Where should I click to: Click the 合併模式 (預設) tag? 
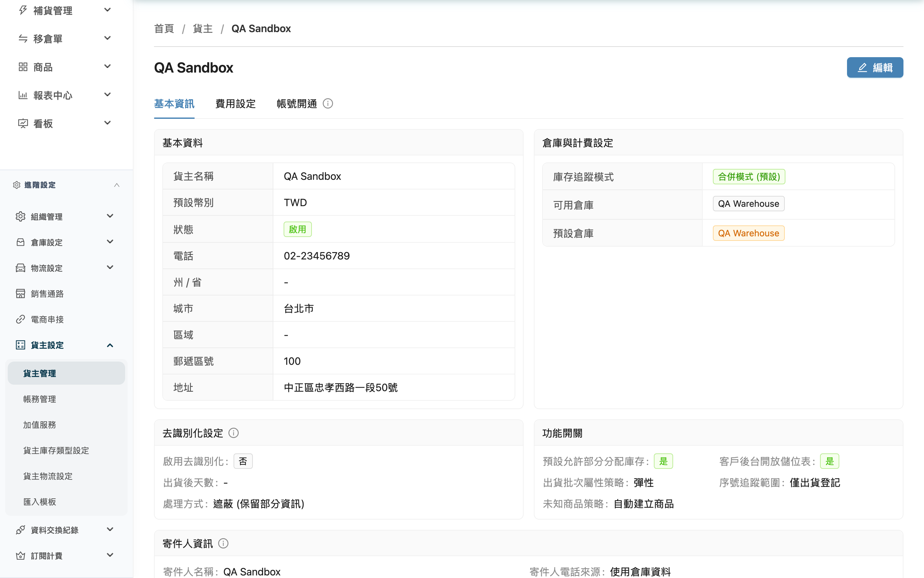click(749, 177)
